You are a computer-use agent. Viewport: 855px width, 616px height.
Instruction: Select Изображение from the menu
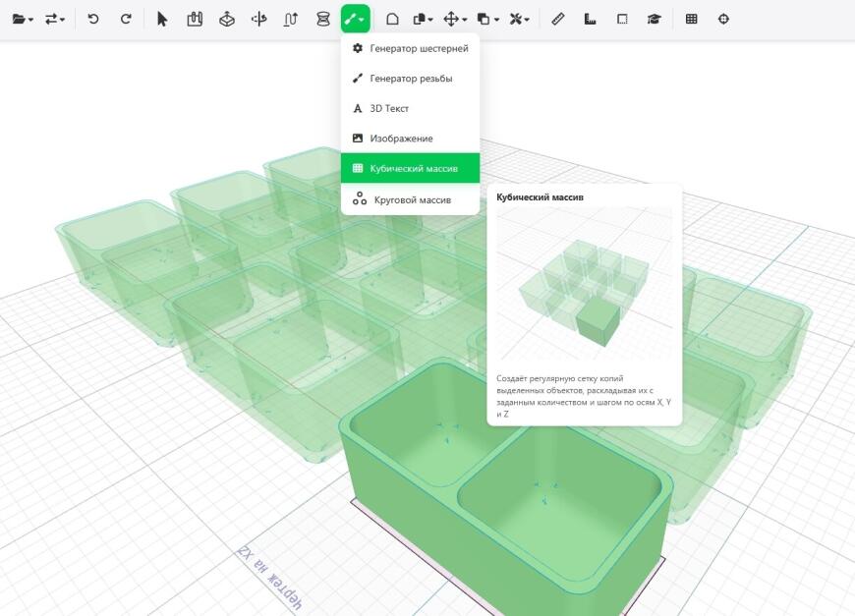[410, 139]
